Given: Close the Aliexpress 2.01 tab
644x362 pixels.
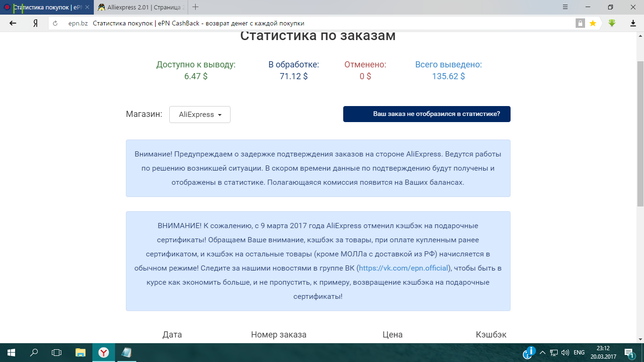Looking at the screenshot, I should (x=183, y=7).
